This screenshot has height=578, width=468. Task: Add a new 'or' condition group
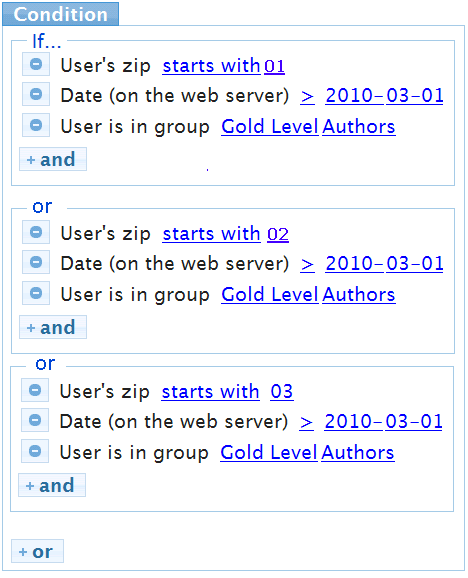tap(37, 551)
